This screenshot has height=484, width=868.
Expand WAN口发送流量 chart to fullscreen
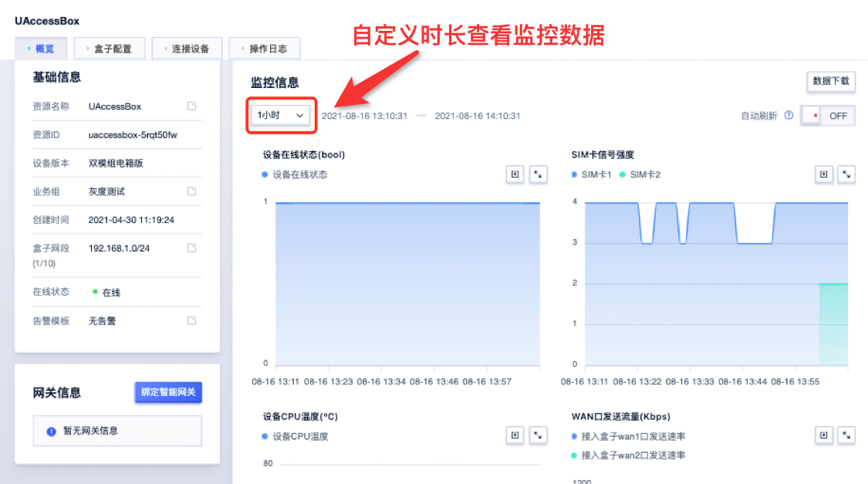point(847,436)
